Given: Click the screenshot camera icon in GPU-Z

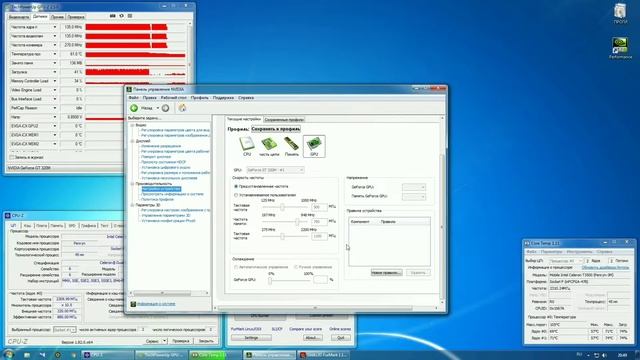Looking at the screenshot, I should (x=113, y=16).
